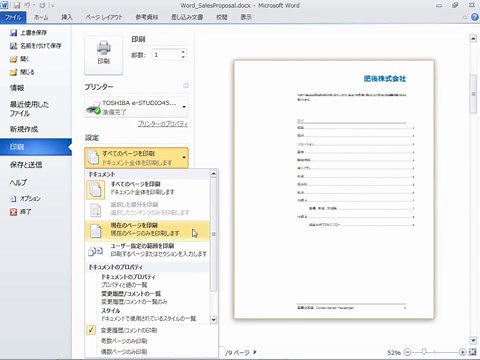Click the Word application icon in title bar
This screenshot has height=360, width=480.
click(x=4, y=5)
